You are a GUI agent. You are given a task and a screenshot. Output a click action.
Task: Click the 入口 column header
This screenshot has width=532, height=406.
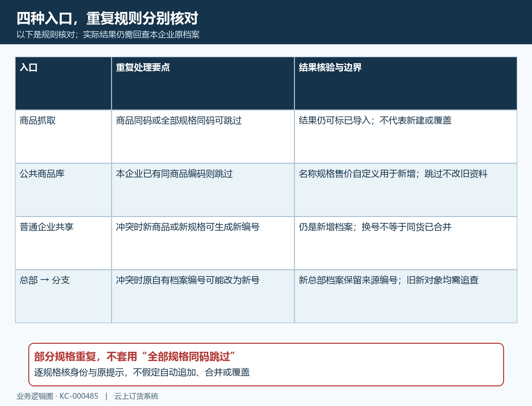pos(63,84)
